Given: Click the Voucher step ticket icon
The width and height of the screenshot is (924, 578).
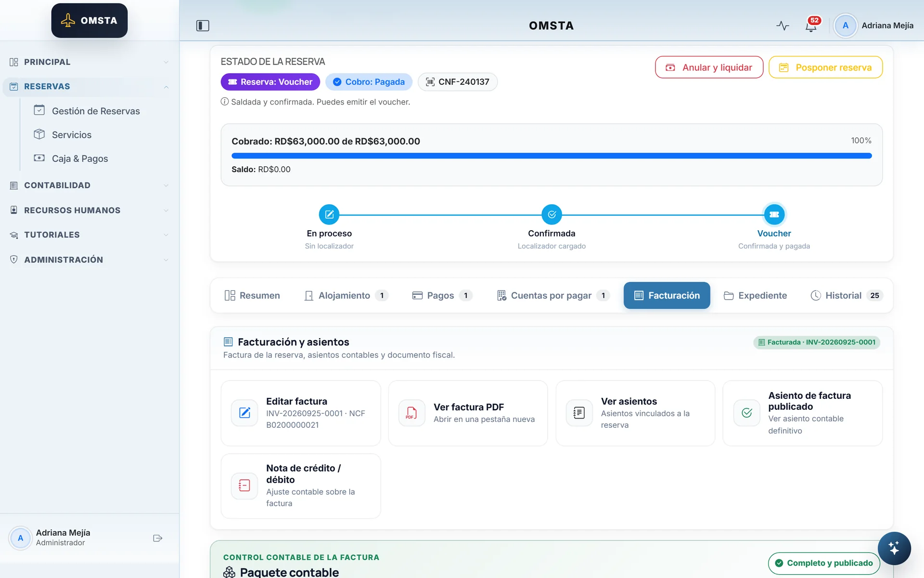Looking at the screenshot, I should (x=774, y=214).
